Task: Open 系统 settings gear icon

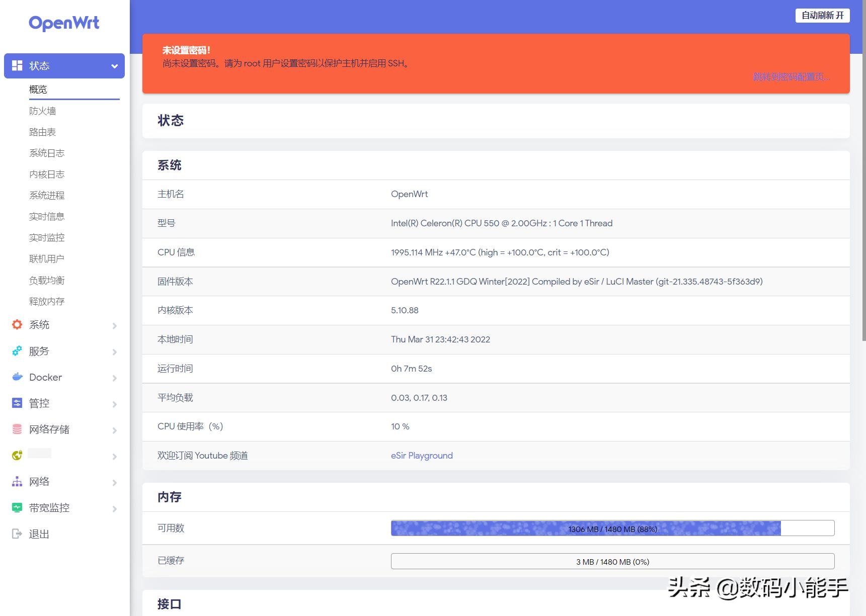Action: pos(17,325)
